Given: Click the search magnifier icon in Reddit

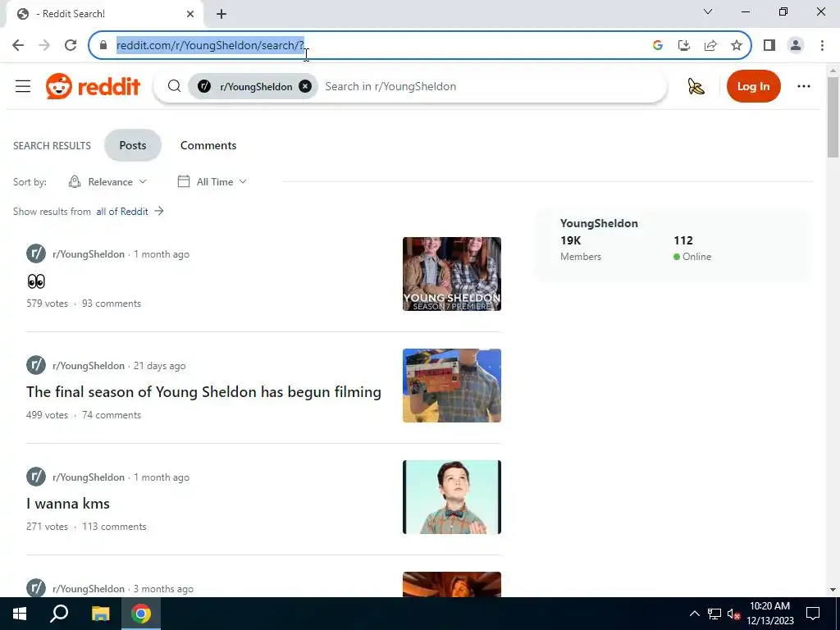Looking at the screenshot, I should pyautogui.click(x=174, y=86).
